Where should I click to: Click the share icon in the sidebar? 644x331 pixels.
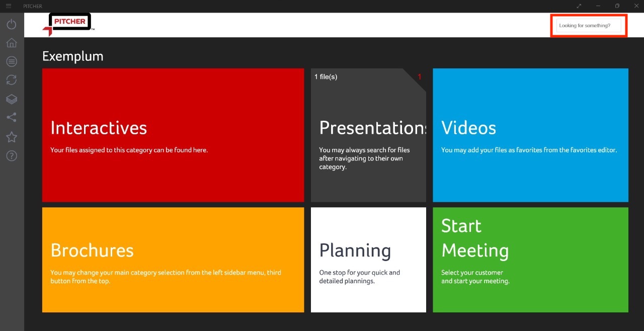point(12,118)
